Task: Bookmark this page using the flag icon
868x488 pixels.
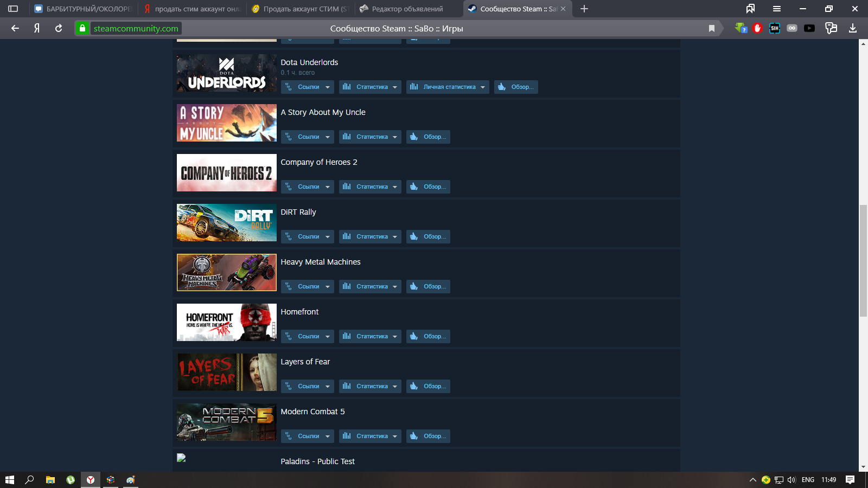Action: pos(712,28)
